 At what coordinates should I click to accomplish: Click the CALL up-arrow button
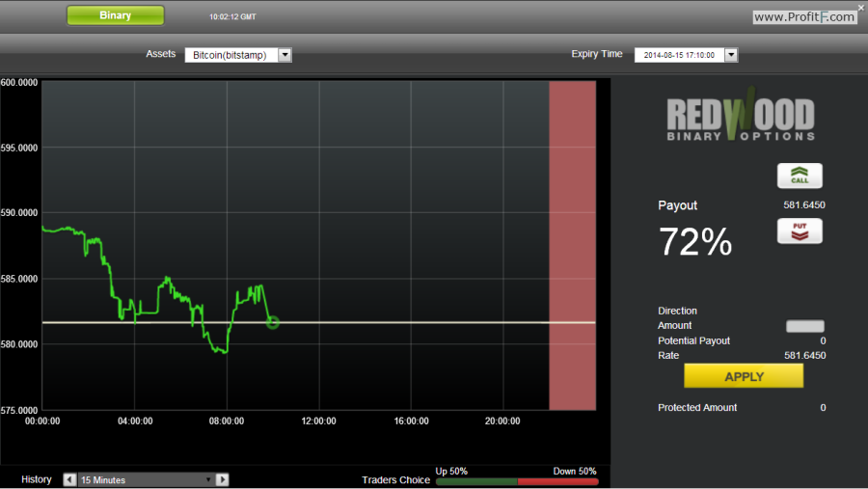pos(800,176)
